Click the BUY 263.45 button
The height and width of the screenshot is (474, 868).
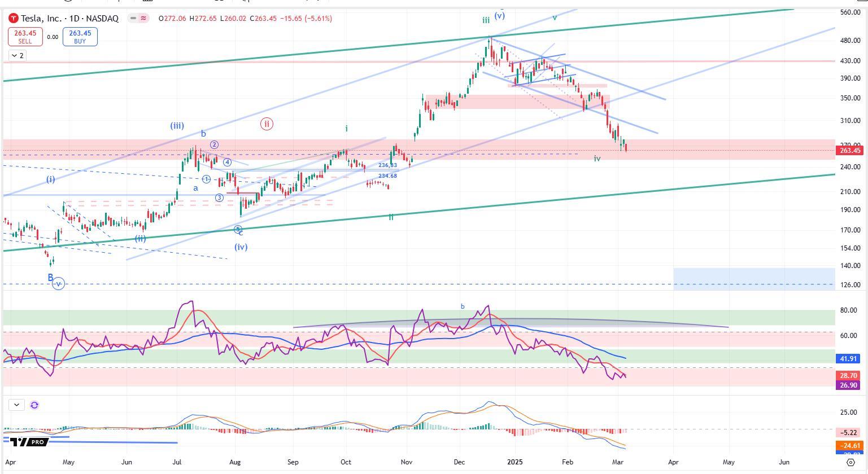[80, 37]
